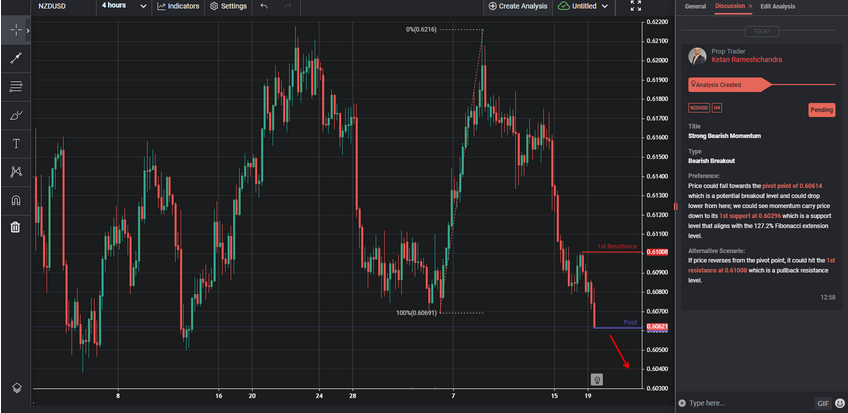Click the Type here message field
The height and width of the screenshot is (413, 848).
(749, 403)
